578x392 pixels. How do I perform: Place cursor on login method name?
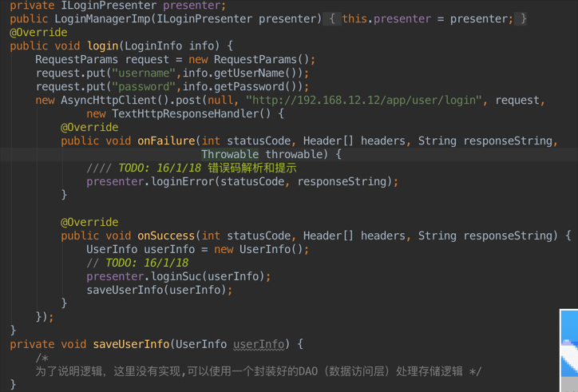pos(102,46)
